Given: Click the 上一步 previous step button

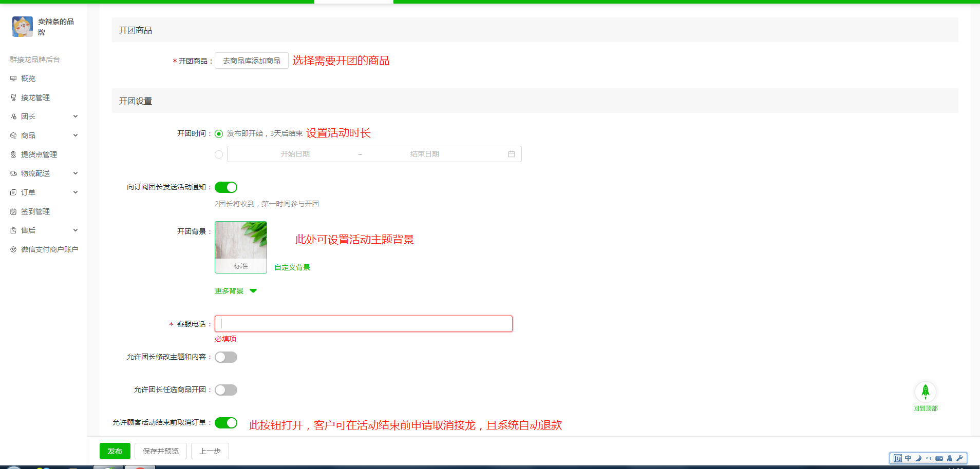Looking at the screenshot, I should pos(210,451).
